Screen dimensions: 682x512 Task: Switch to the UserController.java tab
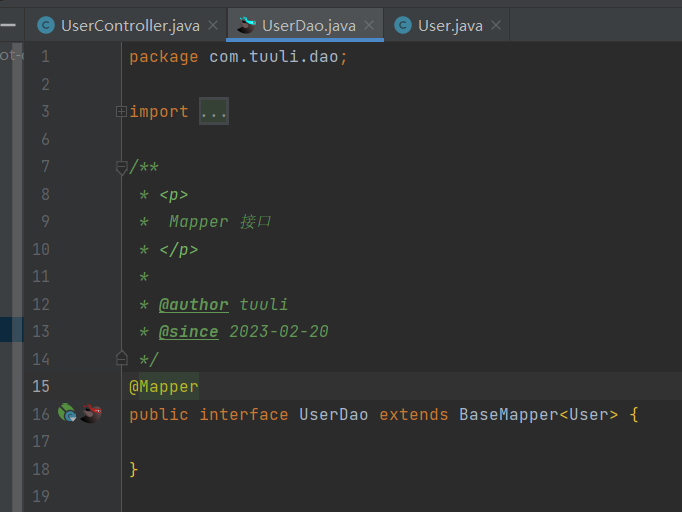[x=130, y=26]
